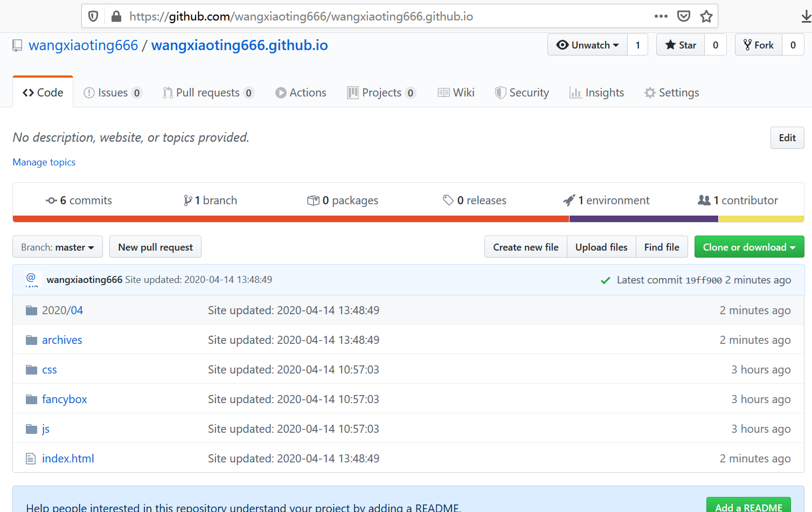
Task: Open the index.html file
Action: (68, 459)
